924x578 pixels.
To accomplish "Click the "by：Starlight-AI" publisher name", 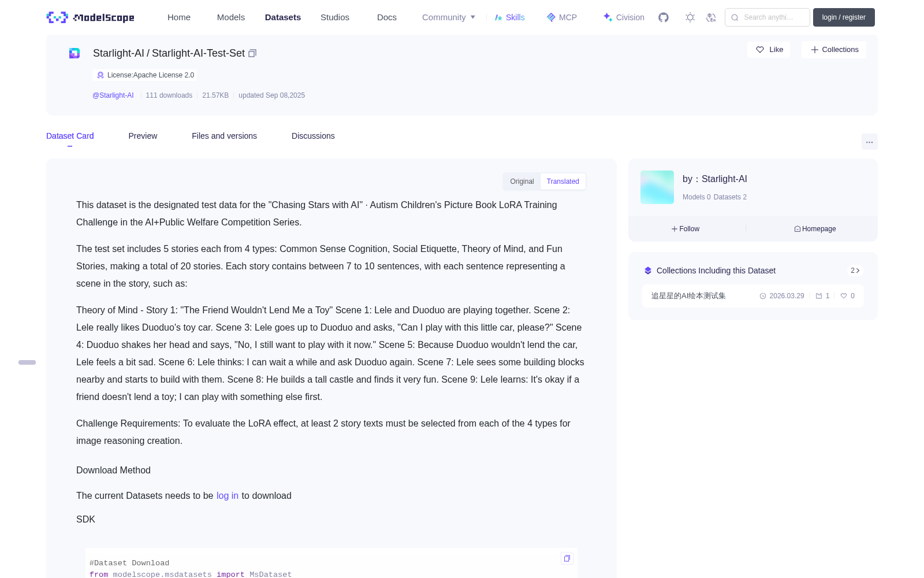I will [x=715, y=179].
